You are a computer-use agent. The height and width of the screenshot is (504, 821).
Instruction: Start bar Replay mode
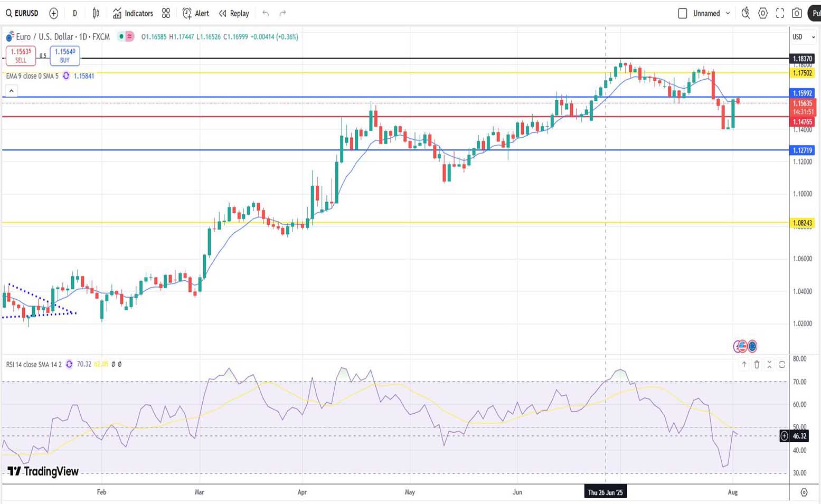234,13
